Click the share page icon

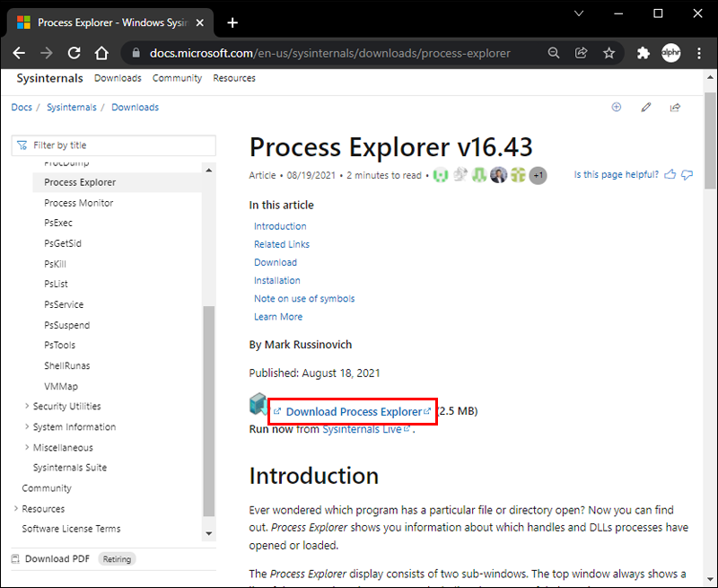pos(675,108)
